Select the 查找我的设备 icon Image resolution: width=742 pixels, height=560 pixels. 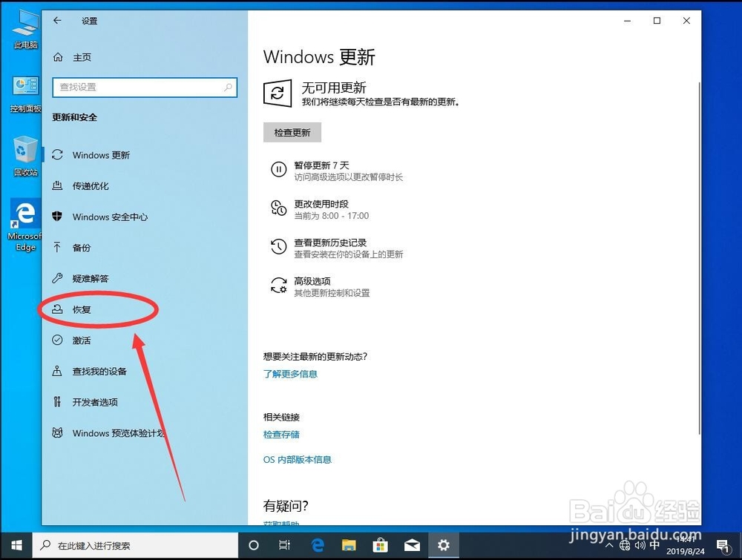point(57,371)
